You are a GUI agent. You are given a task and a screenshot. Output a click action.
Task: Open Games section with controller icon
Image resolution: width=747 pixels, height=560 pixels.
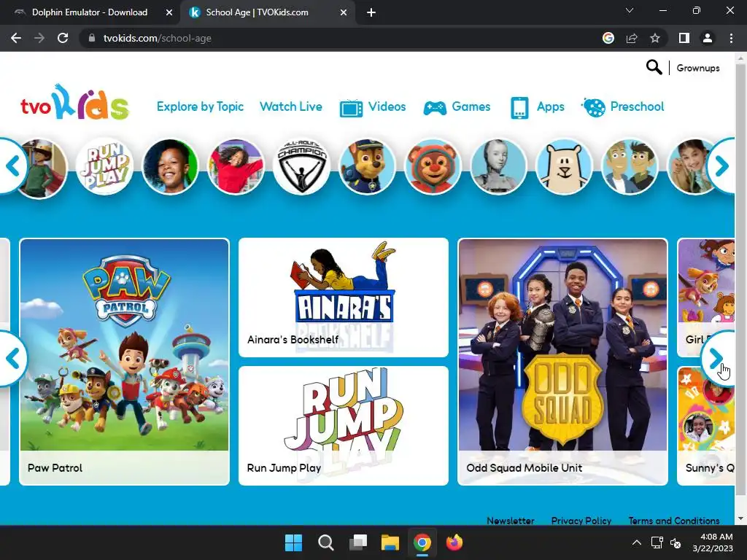coord(457,107)
